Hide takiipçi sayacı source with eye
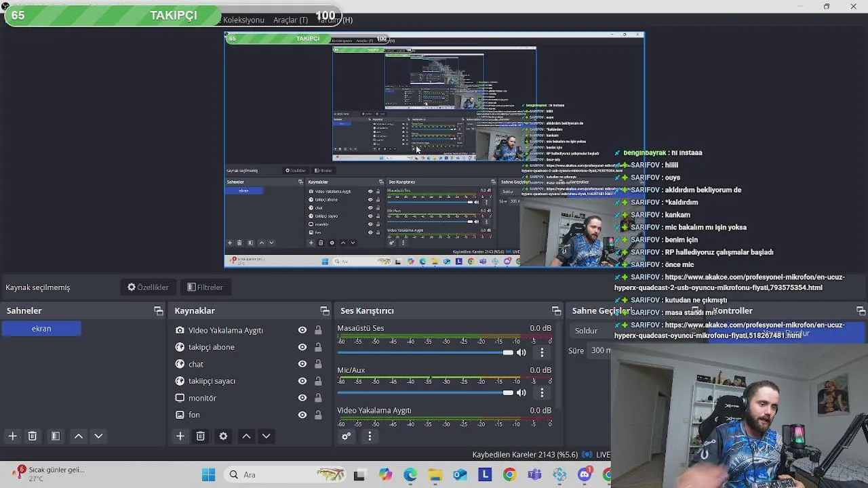 (x=302, y=381)
